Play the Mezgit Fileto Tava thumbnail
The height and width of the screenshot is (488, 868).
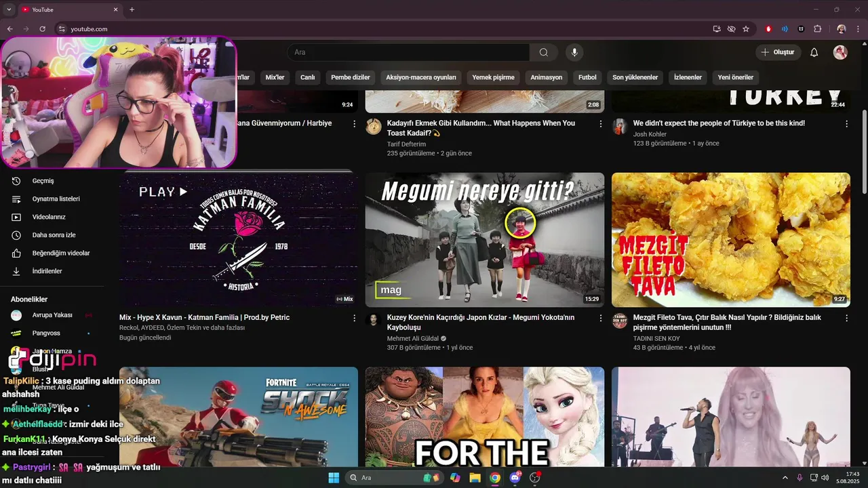(731, 239)
